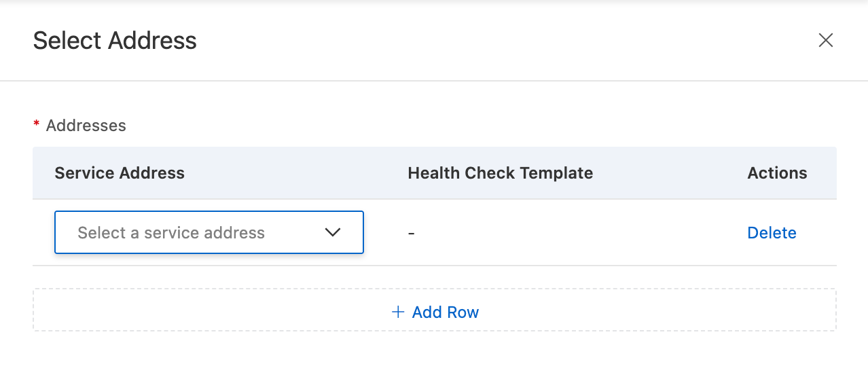This screenshot has width=868, height=379.
Task: Click the "Select a service address" placeholder text
Action: [170, 233]
